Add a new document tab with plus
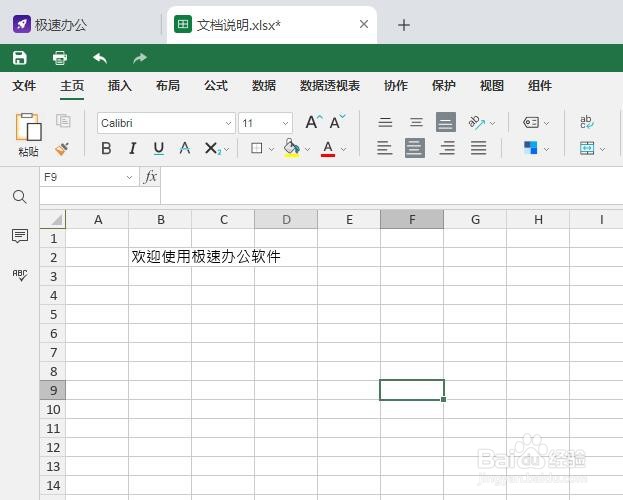This screenshot has width=623, height=500. pyautogui.click(x=404, y=25)
